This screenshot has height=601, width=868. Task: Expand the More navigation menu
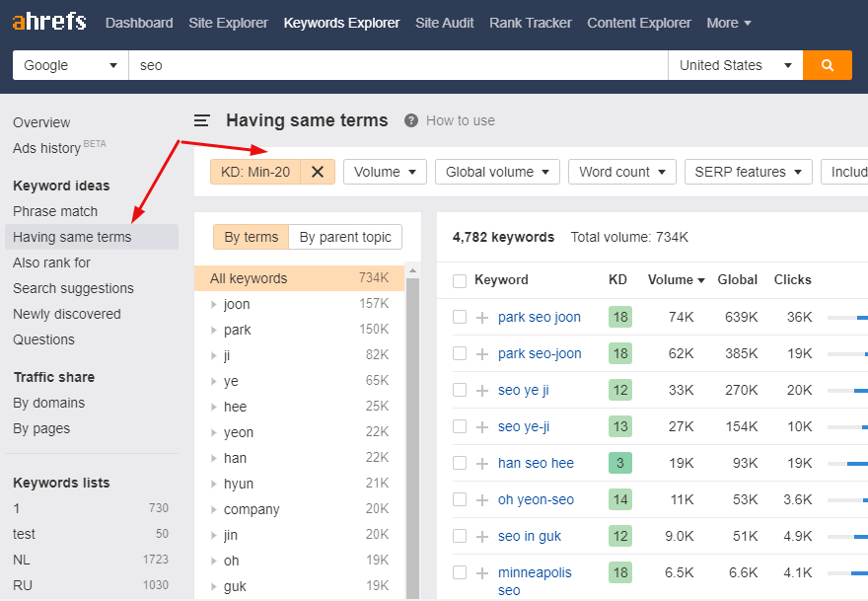pos(729,23)
